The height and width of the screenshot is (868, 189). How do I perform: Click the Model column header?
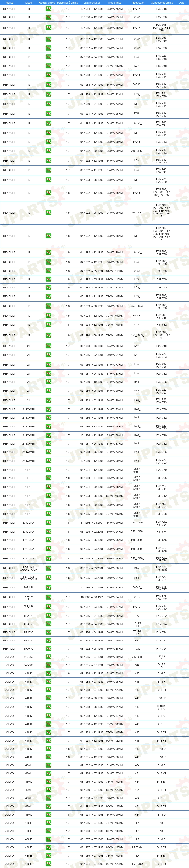coord(29,2)
